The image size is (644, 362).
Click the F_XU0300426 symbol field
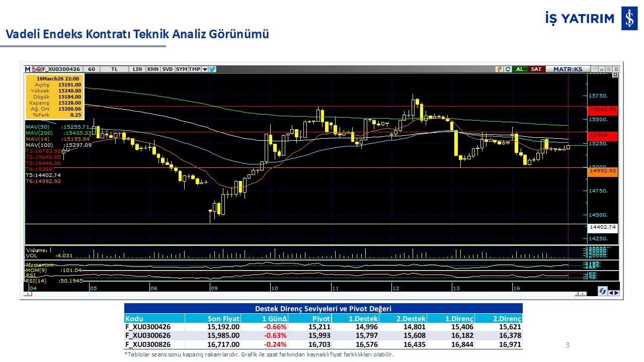pyautogui.click(x=61, y=69)
